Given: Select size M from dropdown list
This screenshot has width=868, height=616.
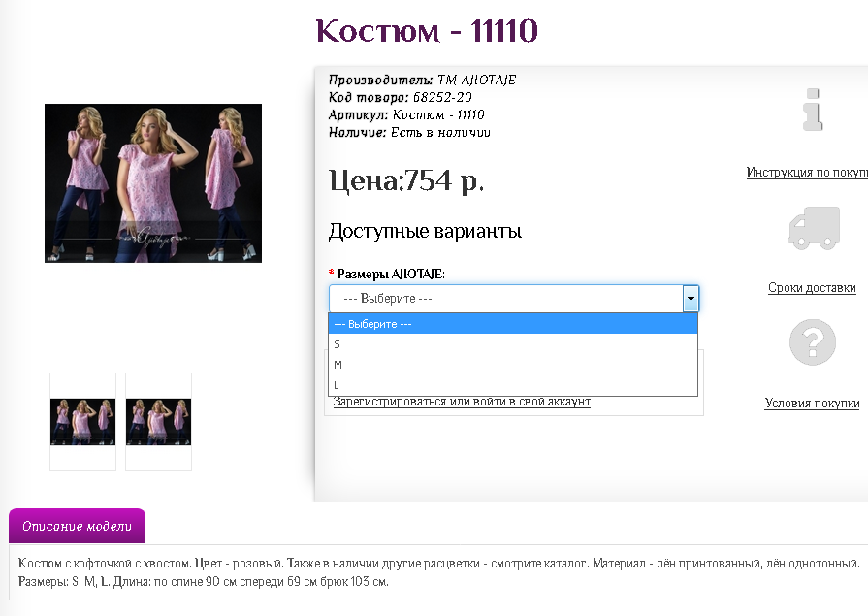Looking at the screenshot, I should [513, 365].
